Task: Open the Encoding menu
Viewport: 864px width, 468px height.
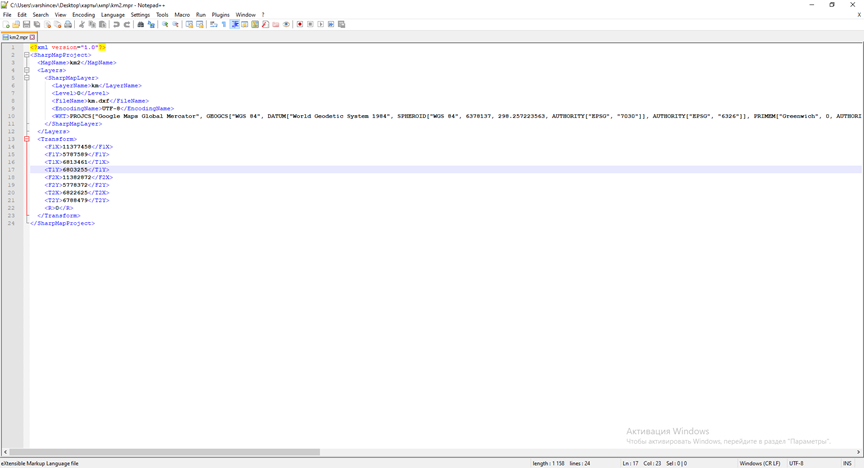Action: click(x=83, y=15)
